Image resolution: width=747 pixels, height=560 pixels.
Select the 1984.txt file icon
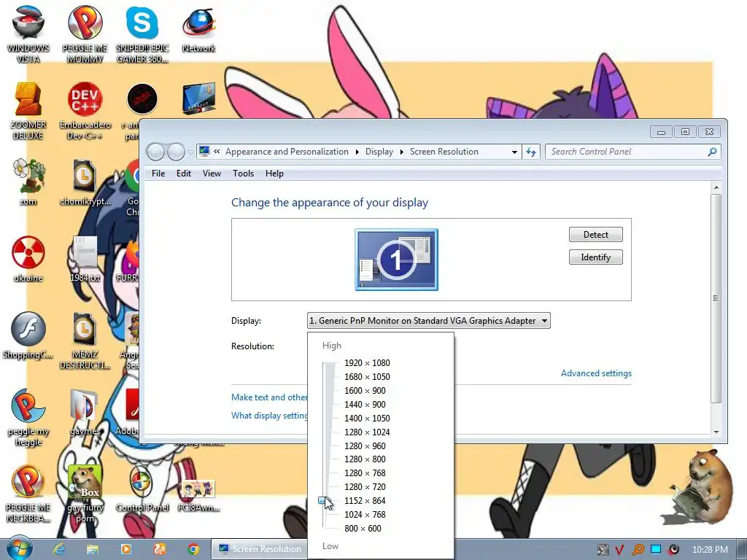[x=85, y=259]
